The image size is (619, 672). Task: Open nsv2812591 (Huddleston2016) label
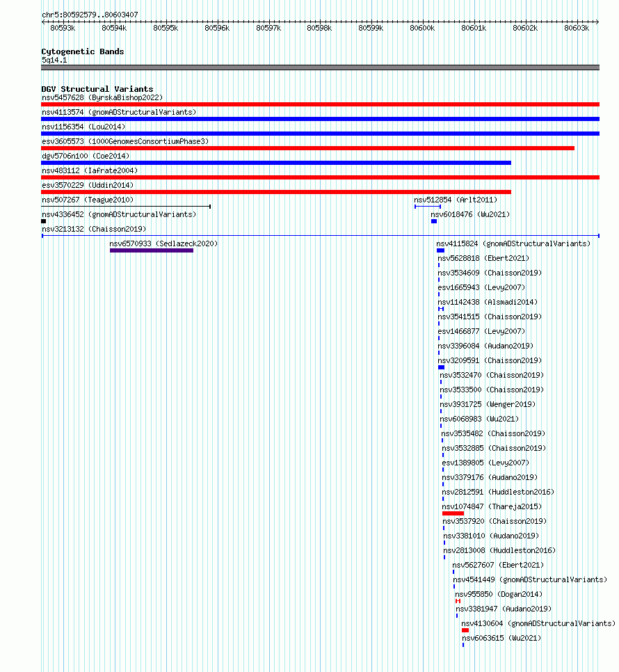tap(498, 492)
